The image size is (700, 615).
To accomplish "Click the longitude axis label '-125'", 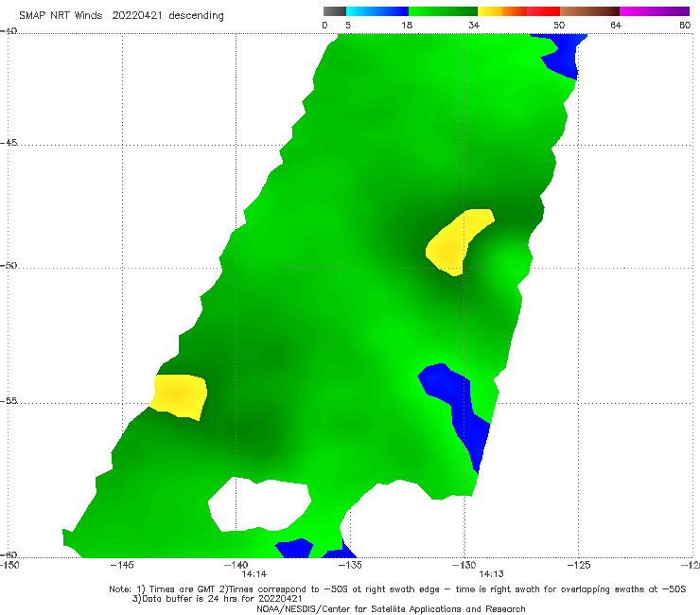I will coord(579,565).
